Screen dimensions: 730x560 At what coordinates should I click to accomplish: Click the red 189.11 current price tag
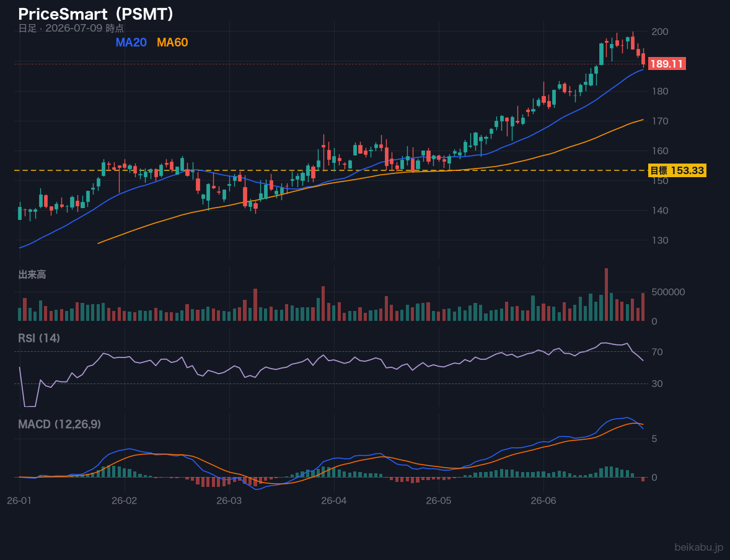(x=667, y=64)
